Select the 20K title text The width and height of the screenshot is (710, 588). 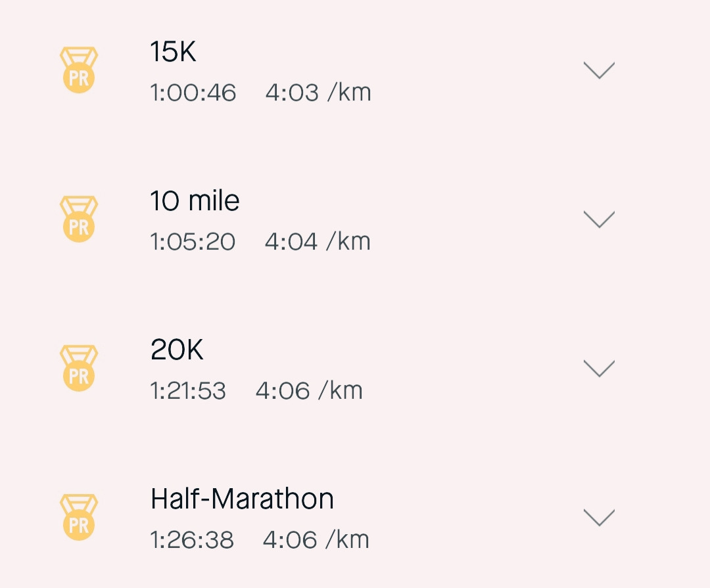click(x=177, y=350)
